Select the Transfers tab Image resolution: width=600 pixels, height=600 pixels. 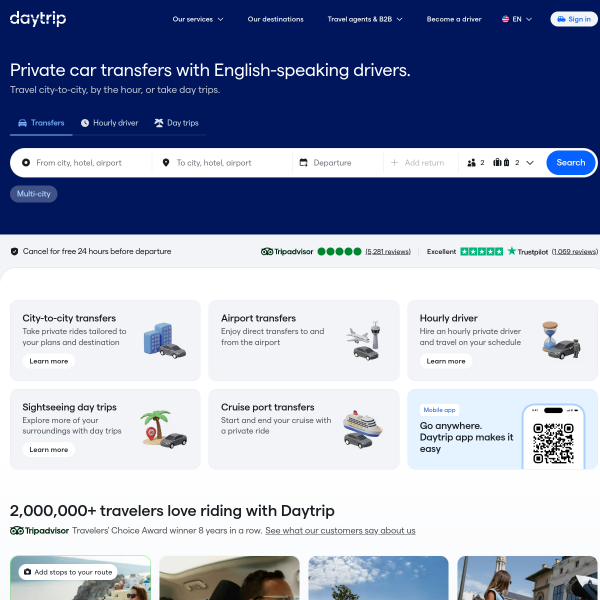coord(41,123)
